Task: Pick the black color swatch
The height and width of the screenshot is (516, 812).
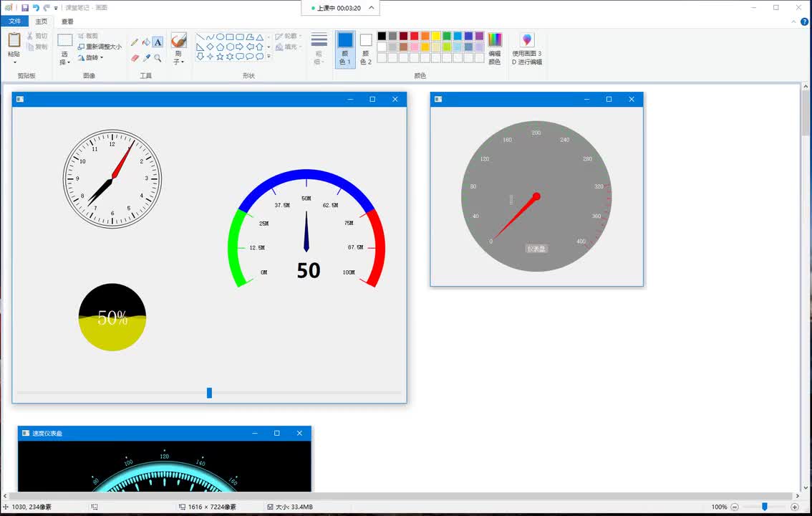Action: click(382, 36)
